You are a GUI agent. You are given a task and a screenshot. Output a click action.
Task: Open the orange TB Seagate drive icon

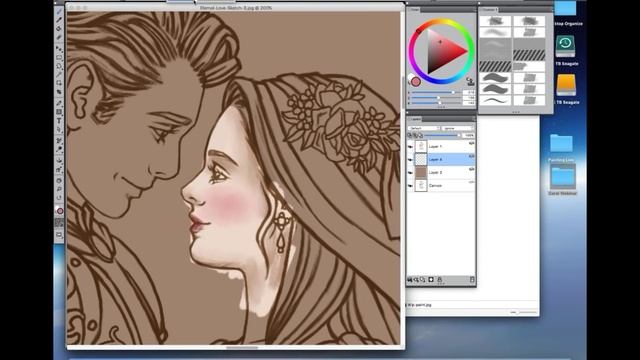[566, 85]
